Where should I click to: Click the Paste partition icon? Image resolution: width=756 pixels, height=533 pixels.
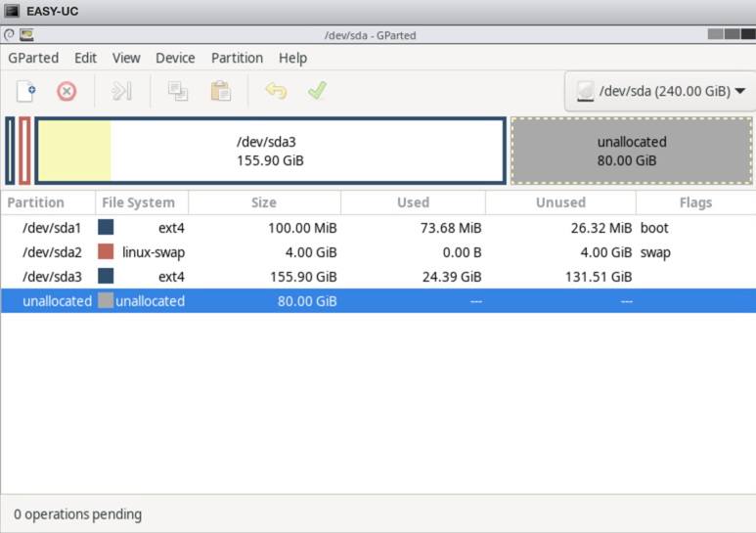[x=221, y=92]
